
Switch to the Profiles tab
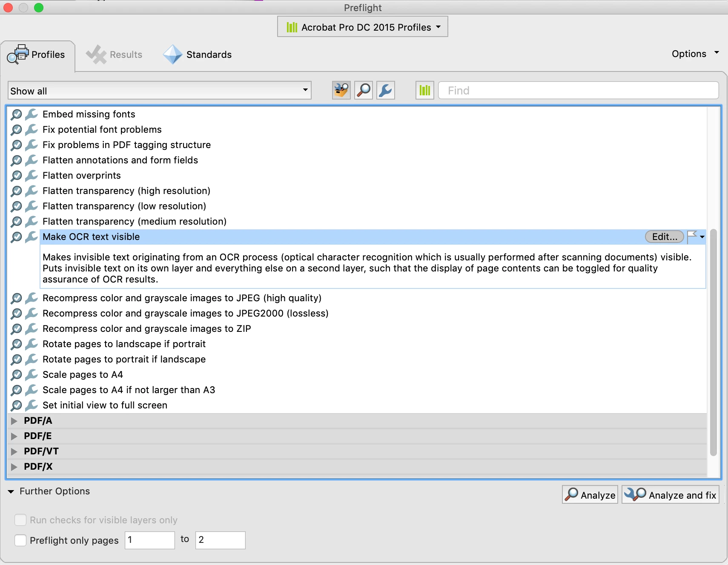coord(38,55)
